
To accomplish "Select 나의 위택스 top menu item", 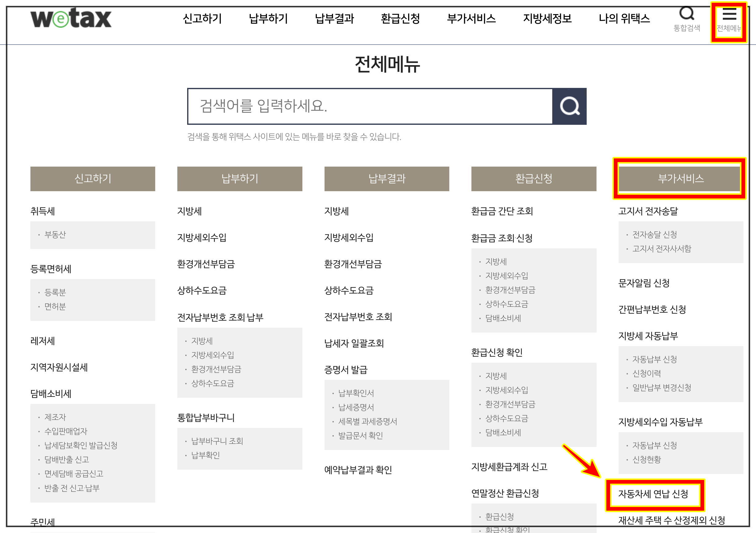I will point(624,18).
